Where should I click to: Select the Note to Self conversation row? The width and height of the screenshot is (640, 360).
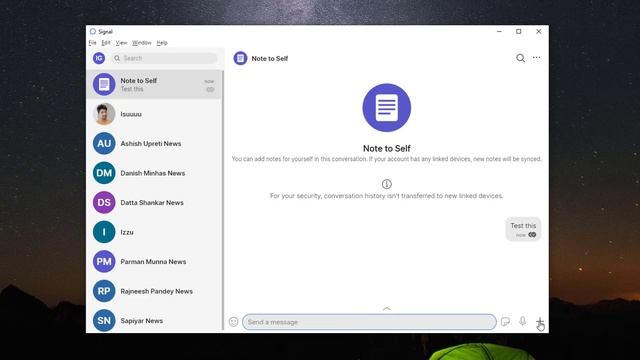click(154, 84)
